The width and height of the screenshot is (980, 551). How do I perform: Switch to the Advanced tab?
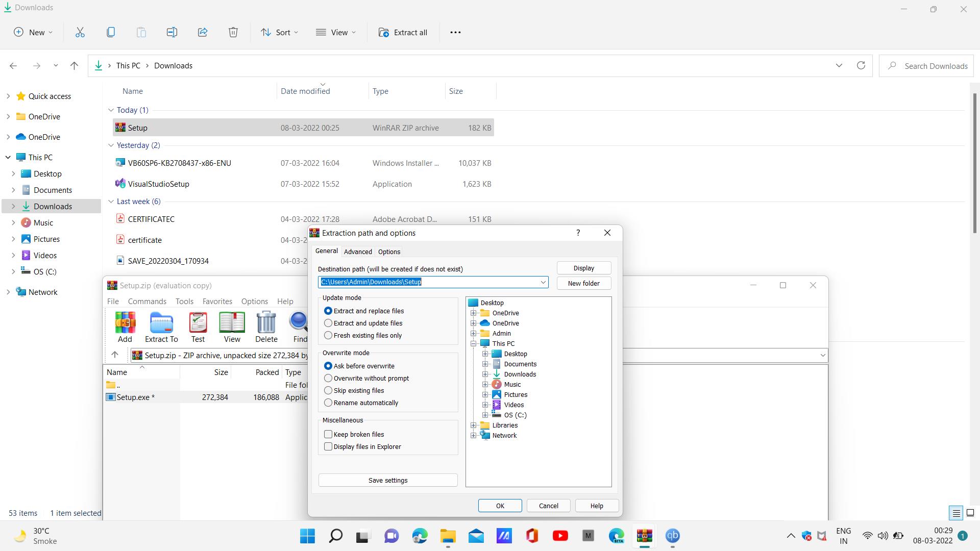(x=358, y=252)
